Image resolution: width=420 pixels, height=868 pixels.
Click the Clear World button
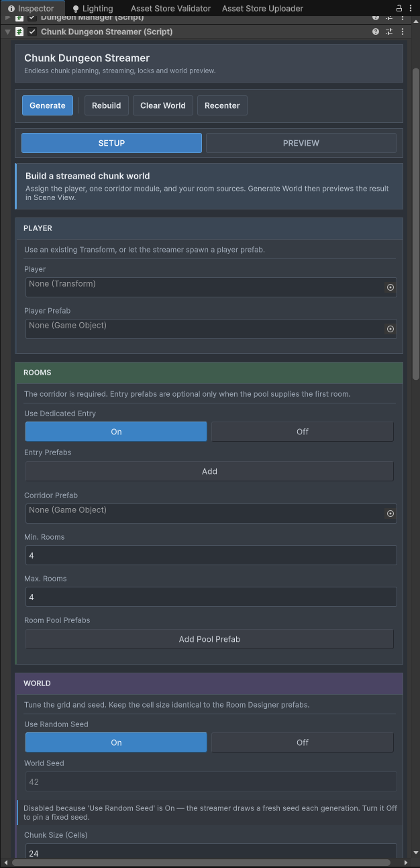(163, 105)
